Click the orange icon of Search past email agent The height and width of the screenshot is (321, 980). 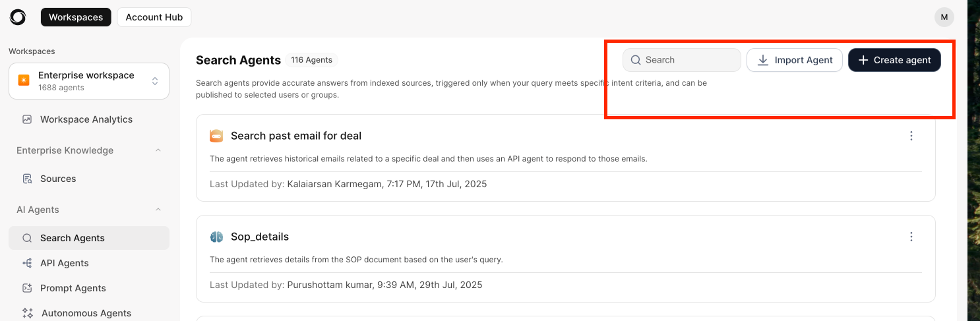coord(216,136)
